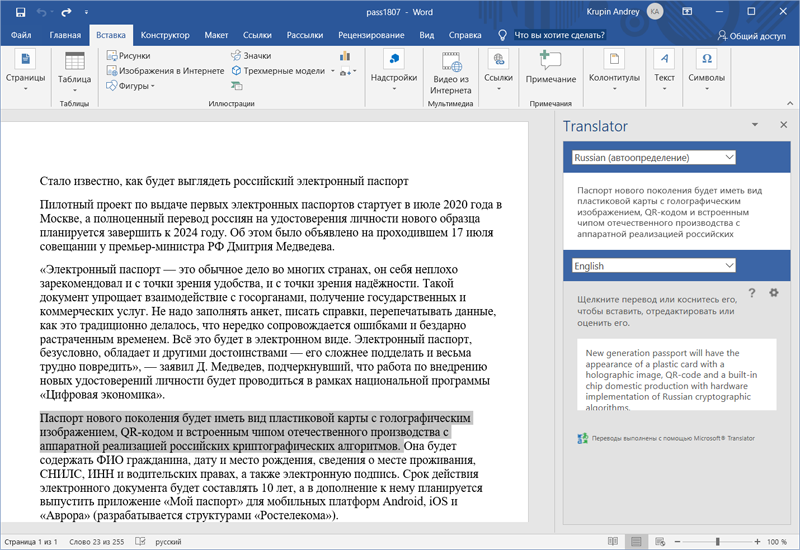800x550 pixels.
Task: Open Видео из Интернета
Action: point(450,71)
